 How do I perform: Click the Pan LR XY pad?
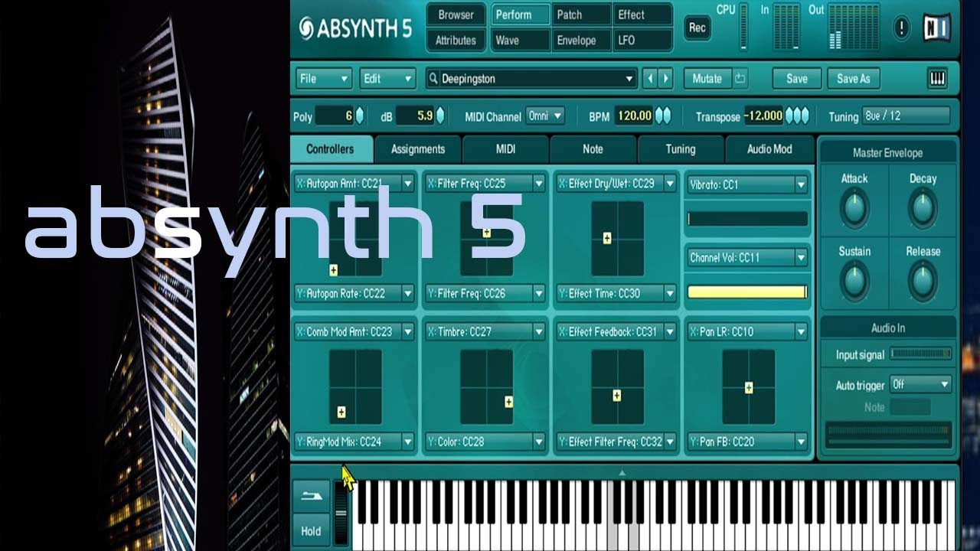(749, 386)
